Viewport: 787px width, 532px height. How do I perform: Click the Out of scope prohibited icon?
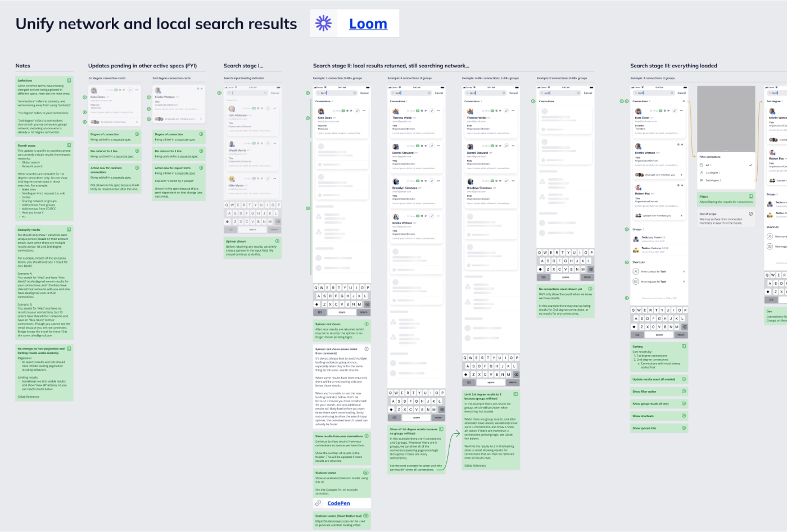point(750,213)
